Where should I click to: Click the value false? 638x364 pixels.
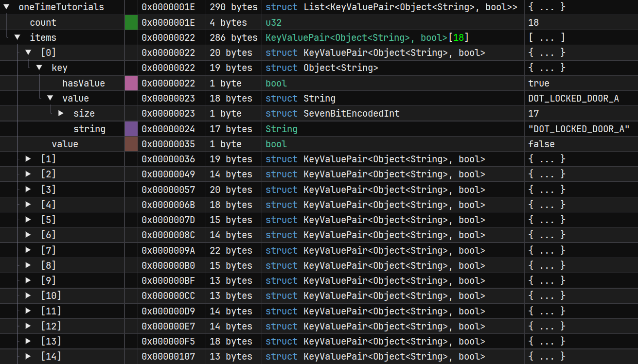coord(541,144)
